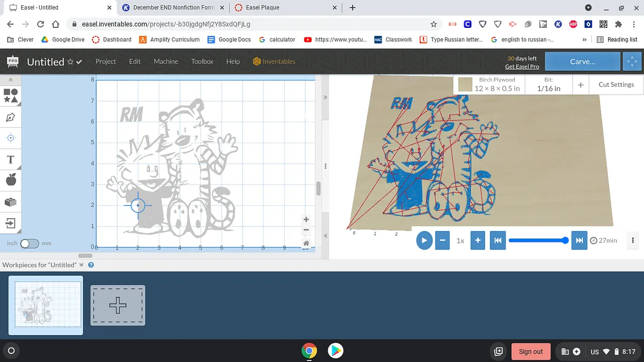Screen dimensions: 644x362
Task: Click the Untitled project title
Action: coord(46,62)
